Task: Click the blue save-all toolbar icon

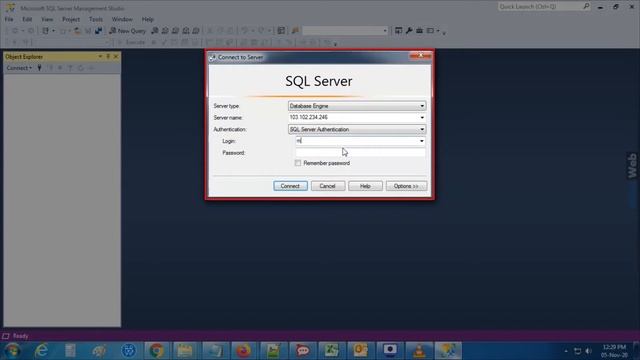Action: pyautogui.click(x=98, y=31)
